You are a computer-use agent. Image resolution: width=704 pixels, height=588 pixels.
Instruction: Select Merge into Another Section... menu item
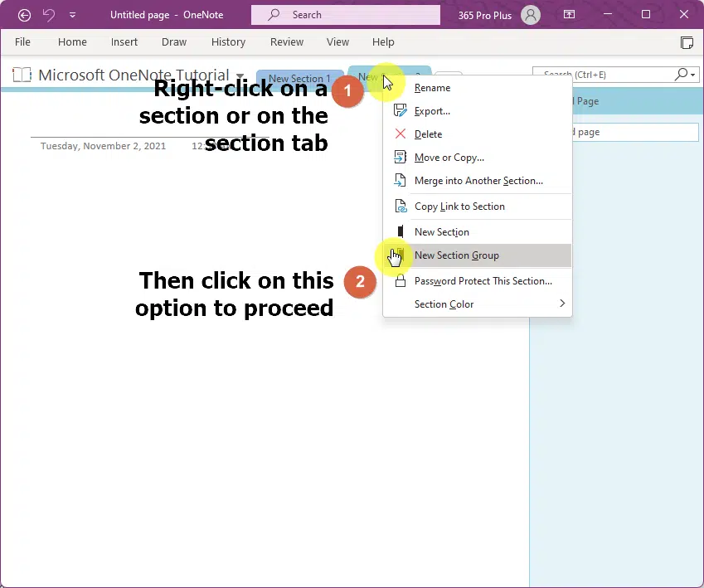click(477, 181)
